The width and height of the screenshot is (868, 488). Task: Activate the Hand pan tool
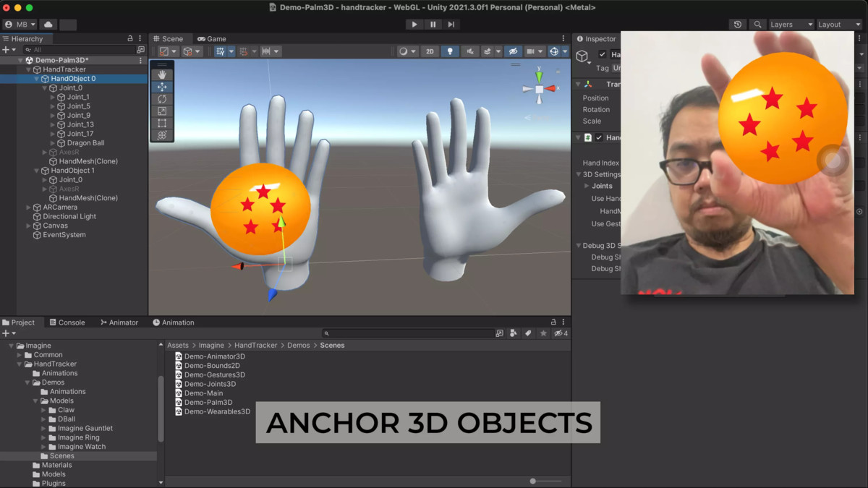click(x=162, y=74)
